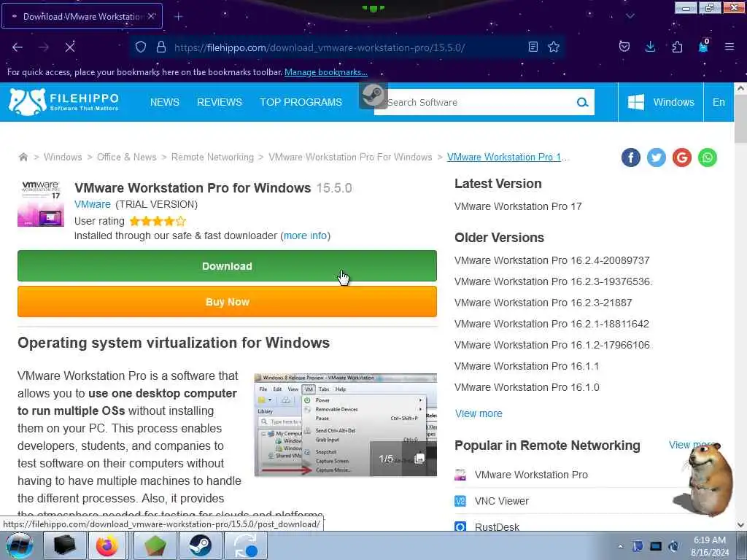Open VNC Viewer in Popular list
Image resolution: width=747 pixels, height=560 pixels.
[x=502, y=501]
